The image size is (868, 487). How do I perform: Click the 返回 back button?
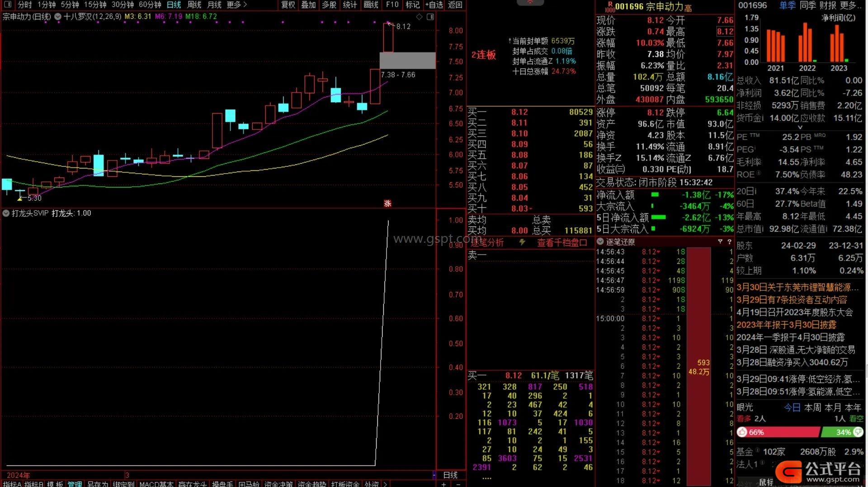click(x=455, y=5)
